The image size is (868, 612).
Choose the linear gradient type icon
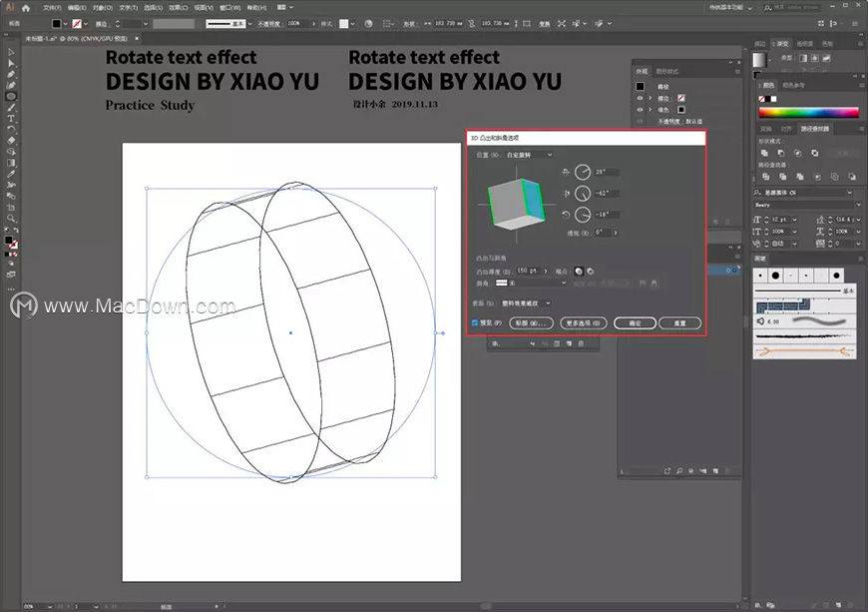click(x=803, y=58)
